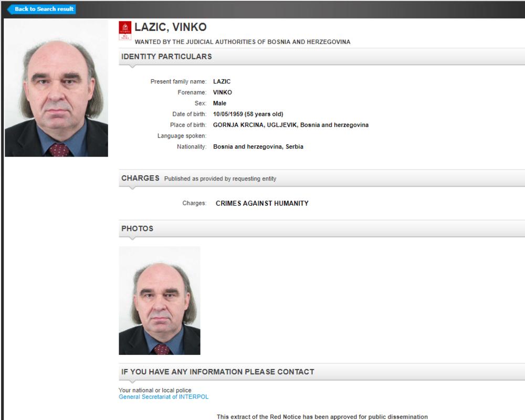Viewport: 525px width, 420px height.
Task: Click the Your national or local police text
Action: tap(155, 390)
